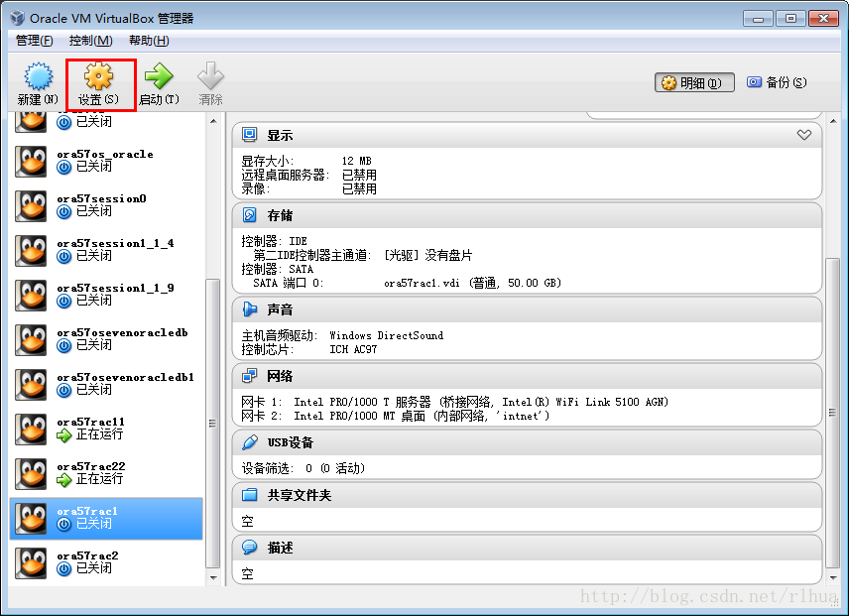
Task: Click the powered-off status icon of ora57os_oracle
Action: pyautogui.click(x=63, y=168)
